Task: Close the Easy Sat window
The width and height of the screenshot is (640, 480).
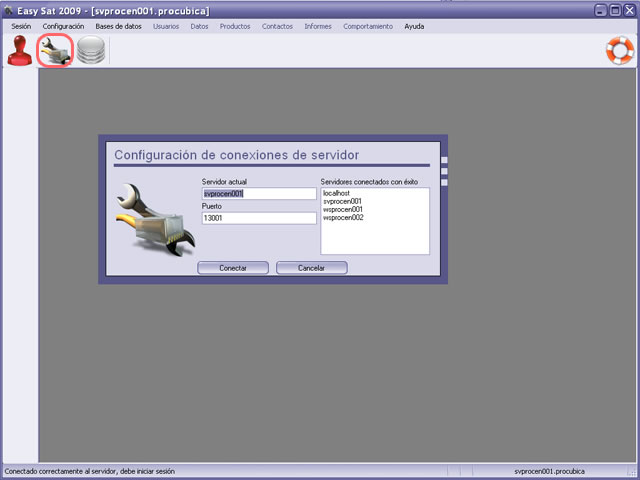Action: [x=630, y=11]
